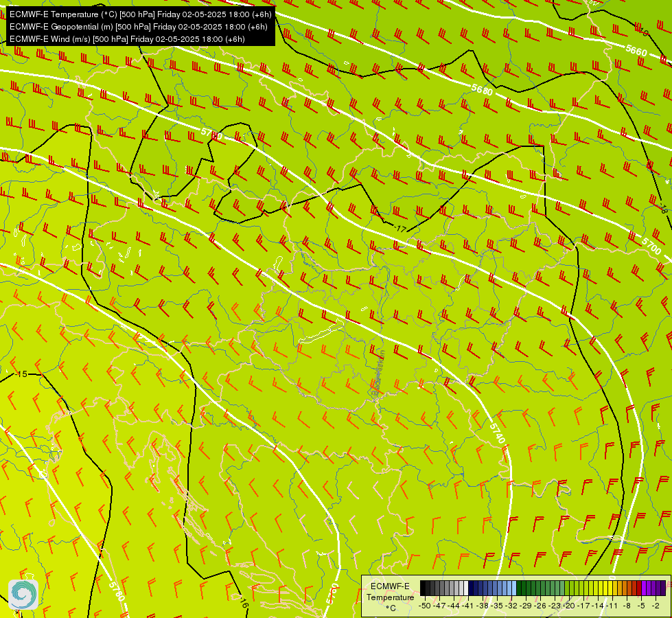Click the -15 isotherm label
This screenshot has height=618, width=672.
tap(21, 374)
